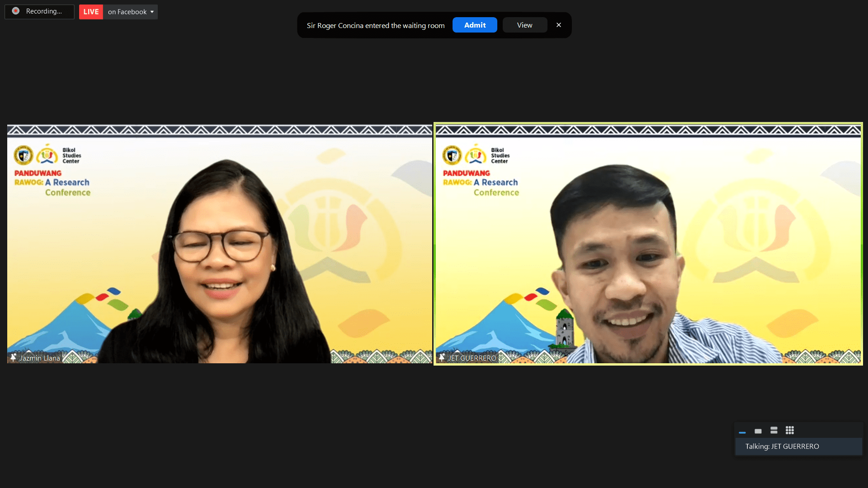
Task: Click the red recording indicator icon
Action: coord(16,11)
